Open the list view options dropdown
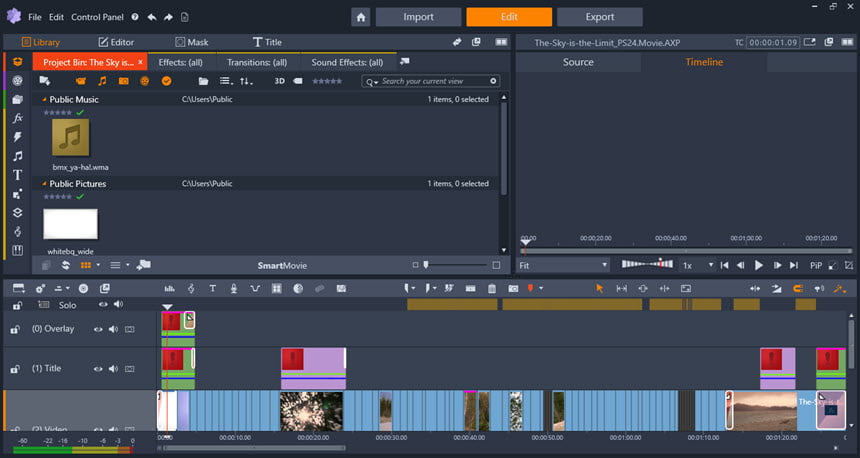Screen dimensions: 860x458 pyautogui.click(x=227, y=81)
